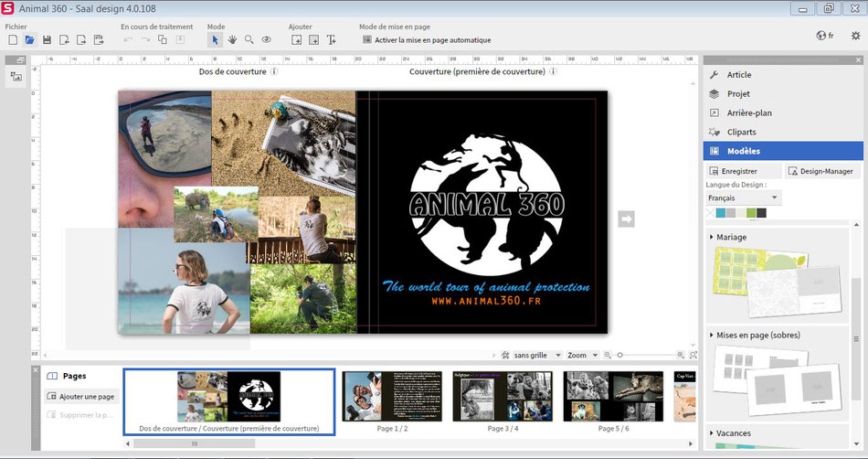Click the right arrow of the Pages scrollbar
The image size is (868, 459).
point(691,443)
